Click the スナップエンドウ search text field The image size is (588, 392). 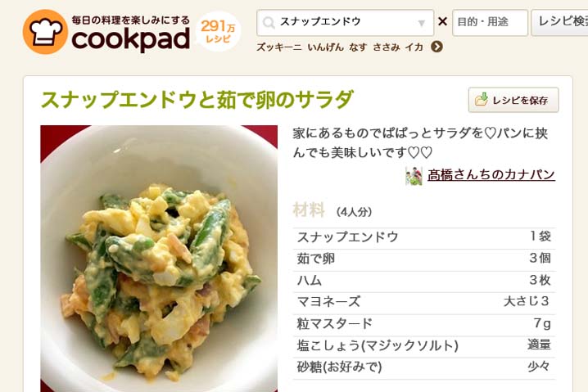pyautogui.click(x=346, y=23)
